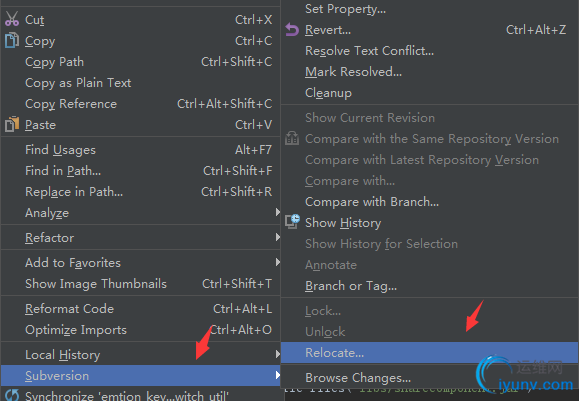The width and height of the screenshot is (579, 401).
Task: Choose Relocate... from the submenu
Action: (429, 353)
